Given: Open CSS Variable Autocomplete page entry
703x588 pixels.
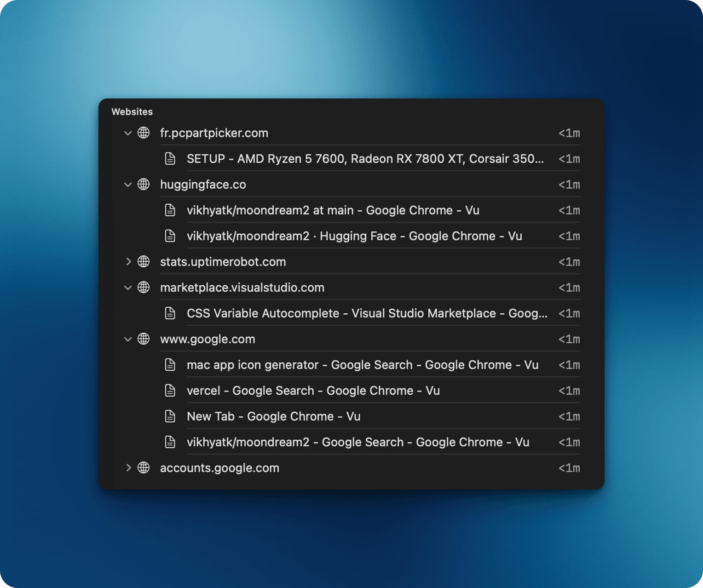Looking at the screenshot, I should tap(367, 313).
